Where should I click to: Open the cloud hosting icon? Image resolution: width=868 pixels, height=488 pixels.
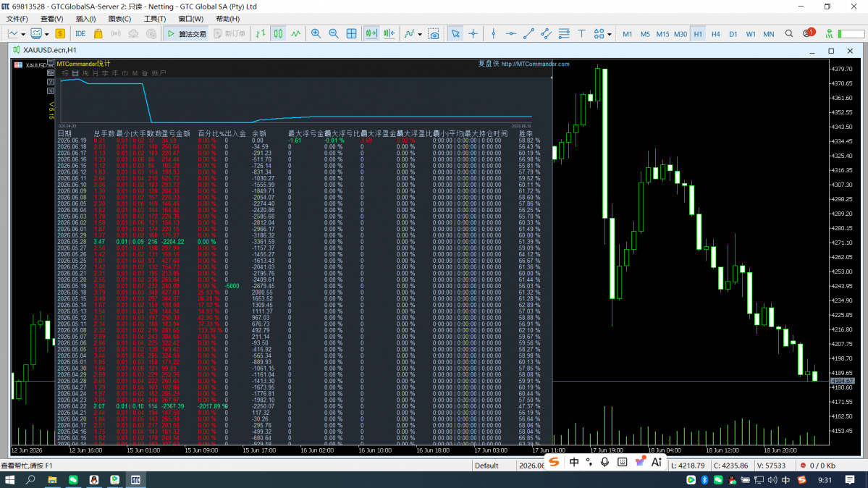(x=133, y=34)
